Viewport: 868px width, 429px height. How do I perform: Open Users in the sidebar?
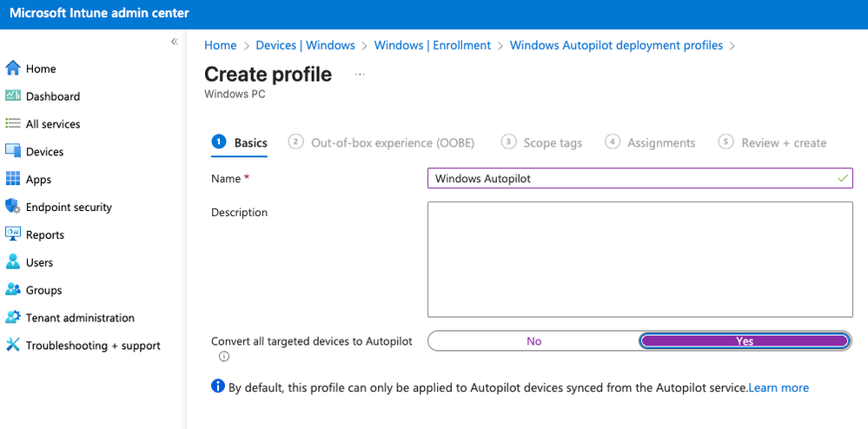(40, 262)
